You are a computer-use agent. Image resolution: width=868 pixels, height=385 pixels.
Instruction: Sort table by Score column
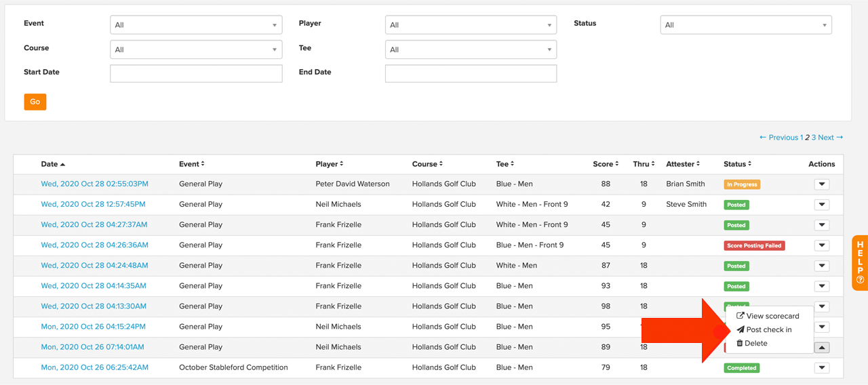pyautogui.click(x=606, y=164)
